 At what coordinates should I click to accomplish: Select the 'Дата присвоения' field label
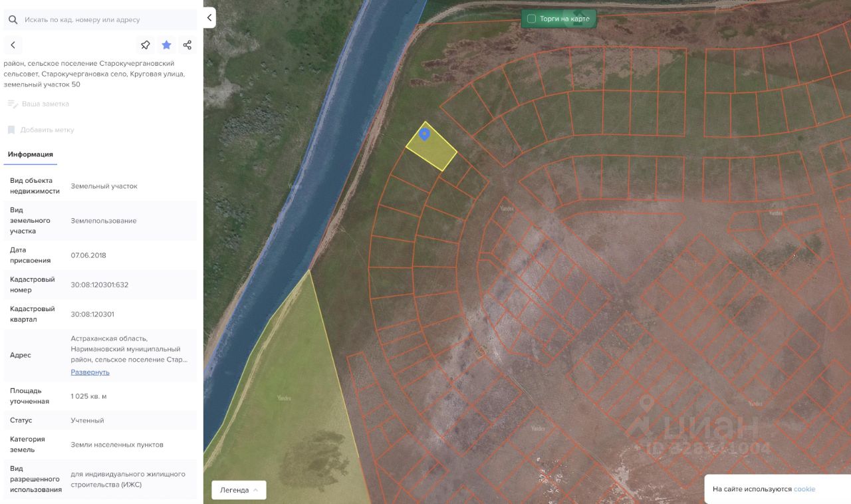[x=31, y=255]
